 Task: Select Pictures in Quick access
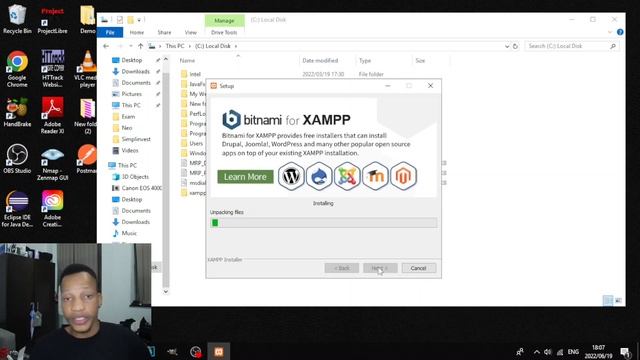pyautogui.click(x=131, y=94)
